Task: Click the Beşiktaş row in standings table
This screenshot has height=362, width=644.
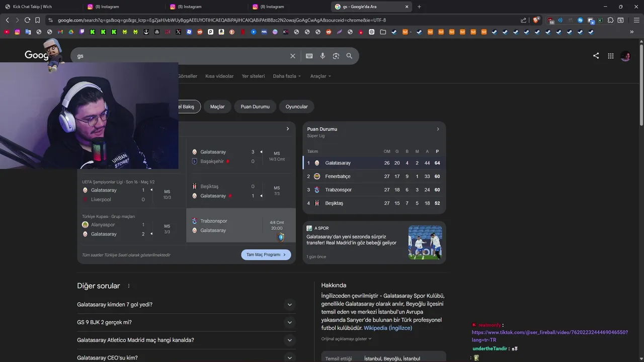Action: 374,203
